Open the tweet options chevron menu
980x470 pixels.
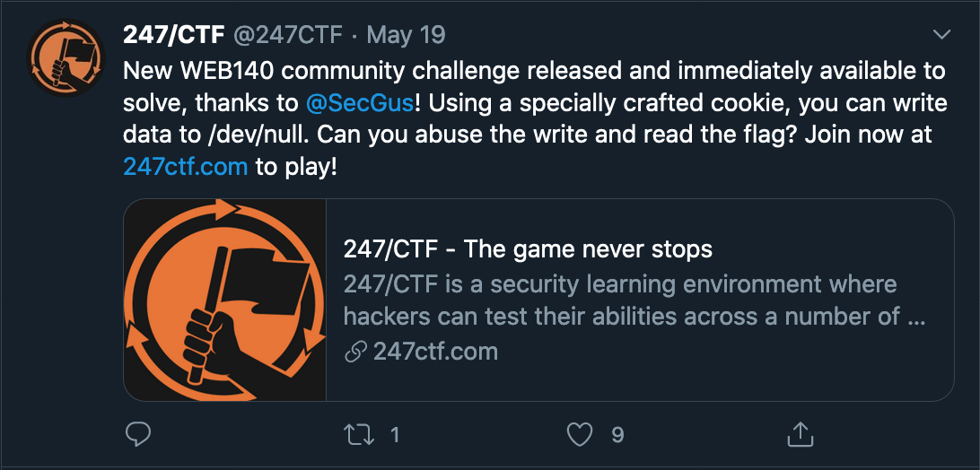[941, 35]
